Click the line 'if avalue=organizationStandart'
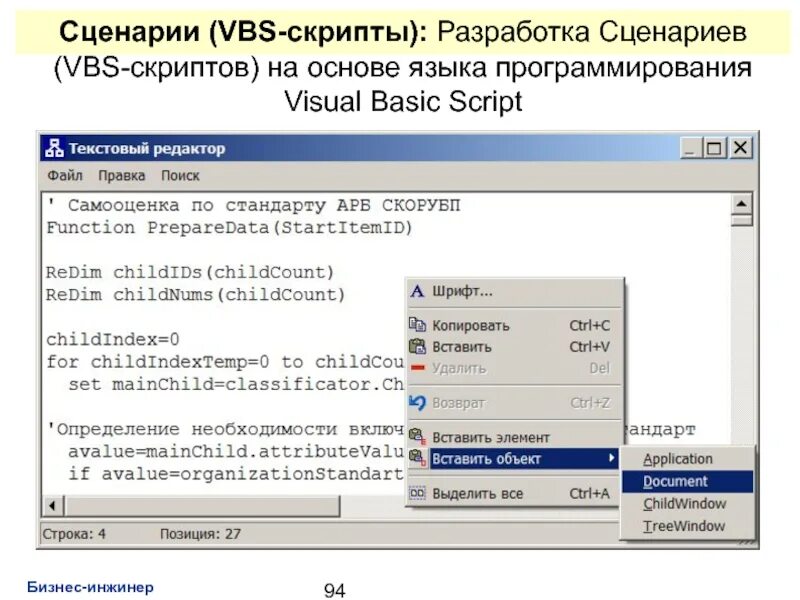Viewport: 800px width, 600px height. (x=236, y=474)
